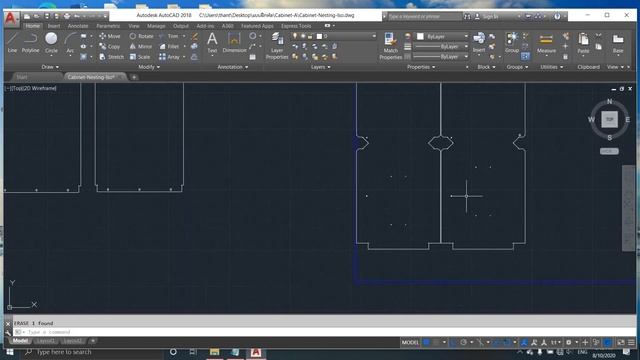Add a new drawing tab
This screenshot has width=640, height=360.
(134, 77)
